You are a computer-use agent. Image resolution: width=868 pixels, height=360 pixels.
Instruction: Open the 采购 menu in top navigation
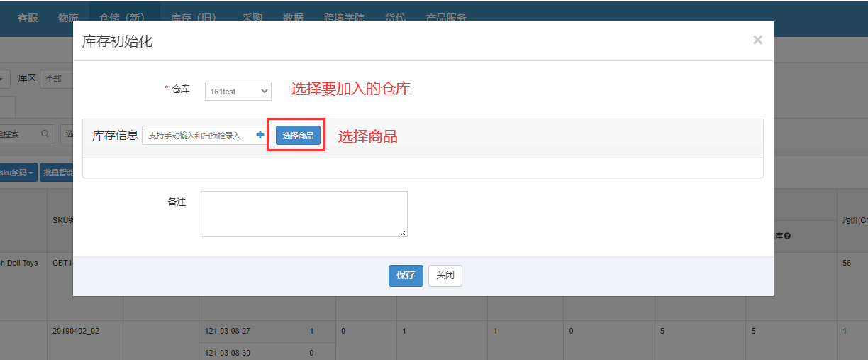coord(252,18)
